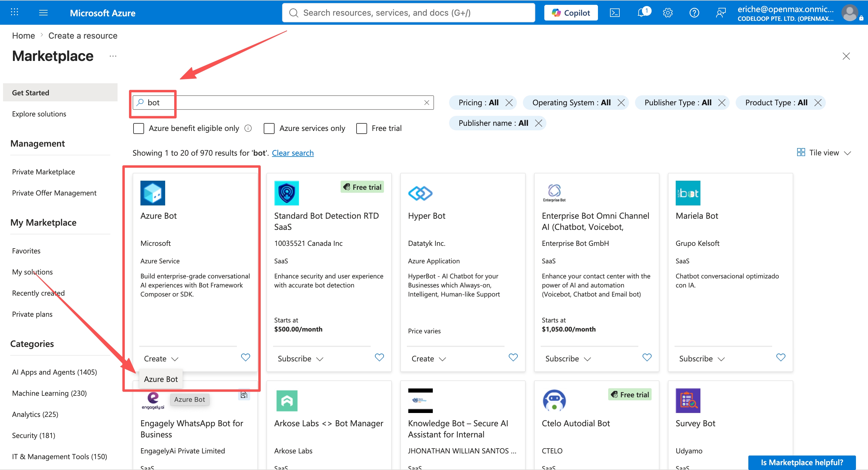This screenshot has width=868, height=470.
Task: Open the Publisher Type filter chip
Action: pyautogui.click(x=678, y=103)
